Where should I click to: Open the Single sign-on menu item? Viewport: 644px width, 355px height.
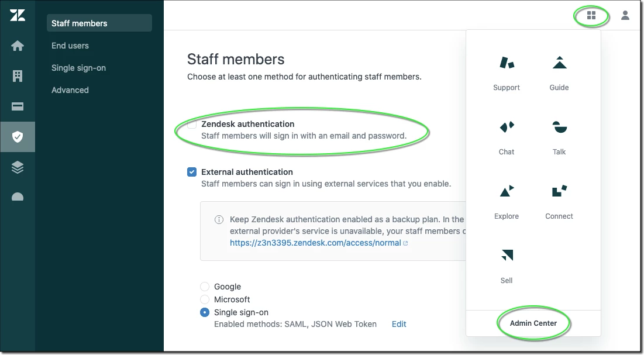coord(78,68)
